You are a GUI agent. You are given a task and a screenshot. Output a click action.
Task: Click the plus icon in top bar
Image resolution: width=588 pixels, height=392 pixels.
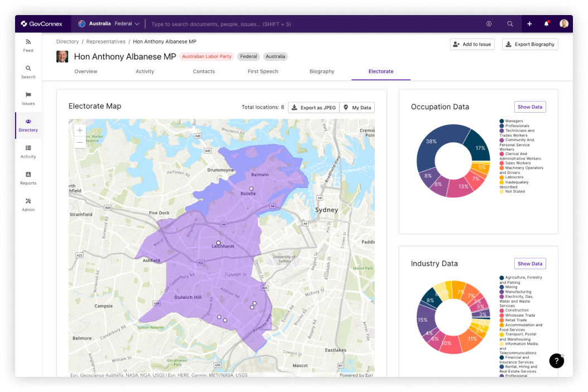pos(529,24)
